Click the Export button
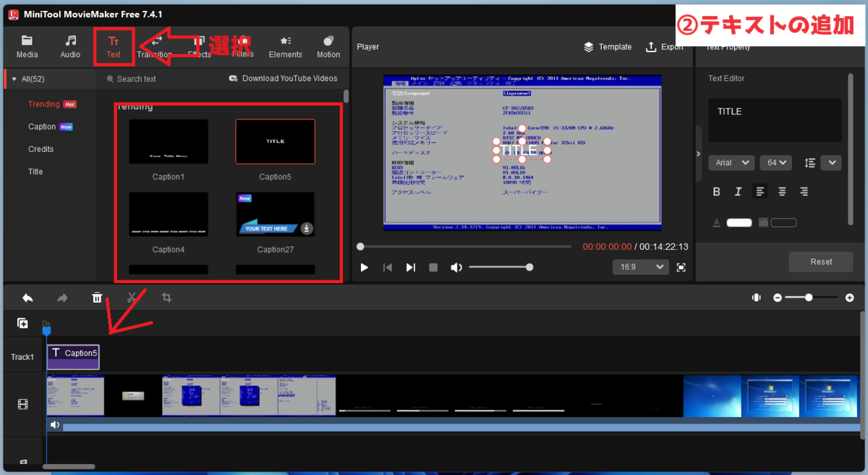This screenshot has width=868, height=475. 664,47
